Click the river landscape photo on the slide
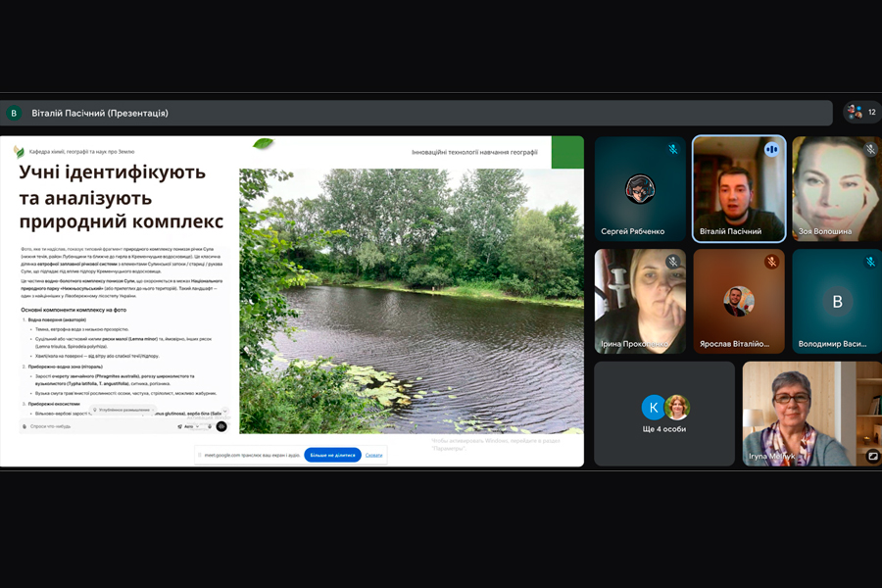 (x=412, y=301)
